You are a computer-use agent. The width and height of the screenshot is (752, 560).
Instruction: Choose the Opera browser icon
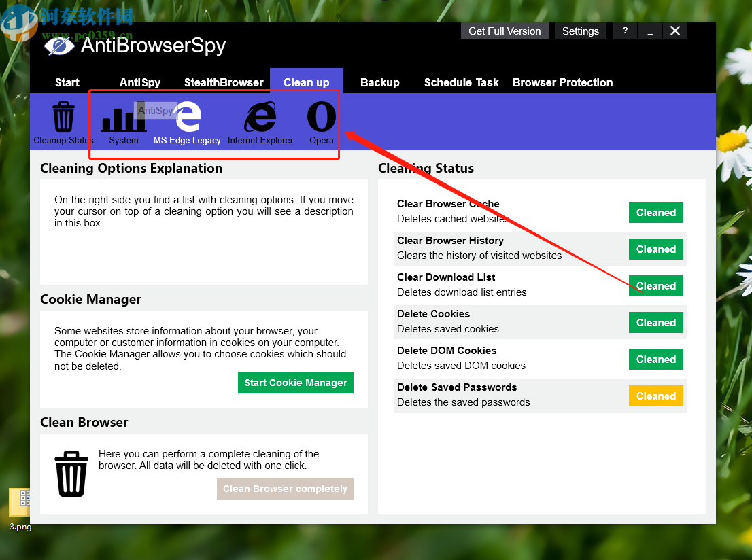click(x=321, y=117)
